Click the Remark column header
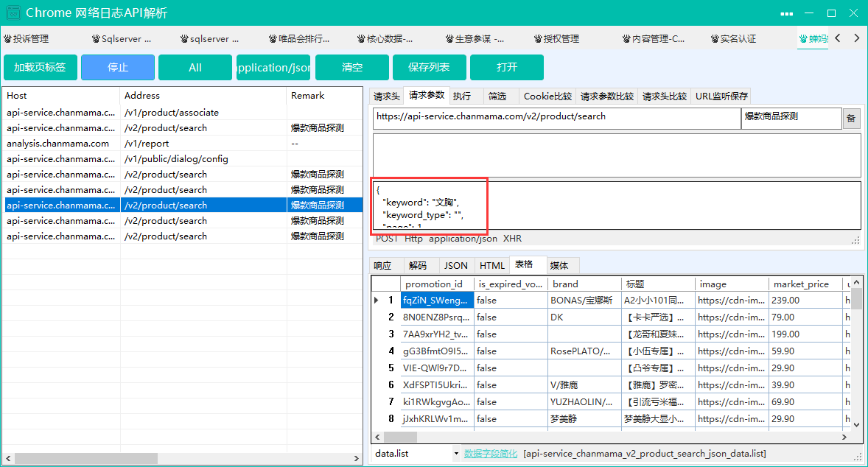The width and height of the screenshot is (868, 467). (324, 96)
